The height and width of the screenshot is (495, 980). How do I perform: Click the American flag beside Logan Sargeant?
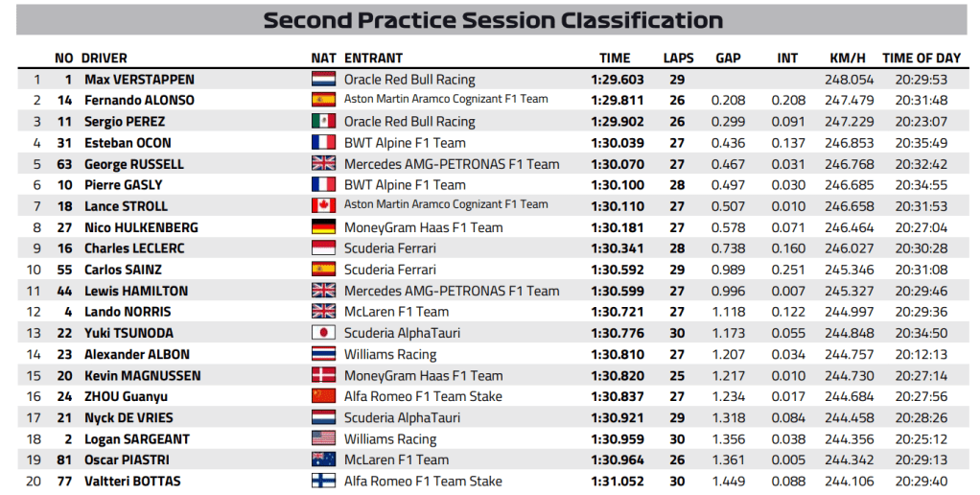(x=323, y=438)
